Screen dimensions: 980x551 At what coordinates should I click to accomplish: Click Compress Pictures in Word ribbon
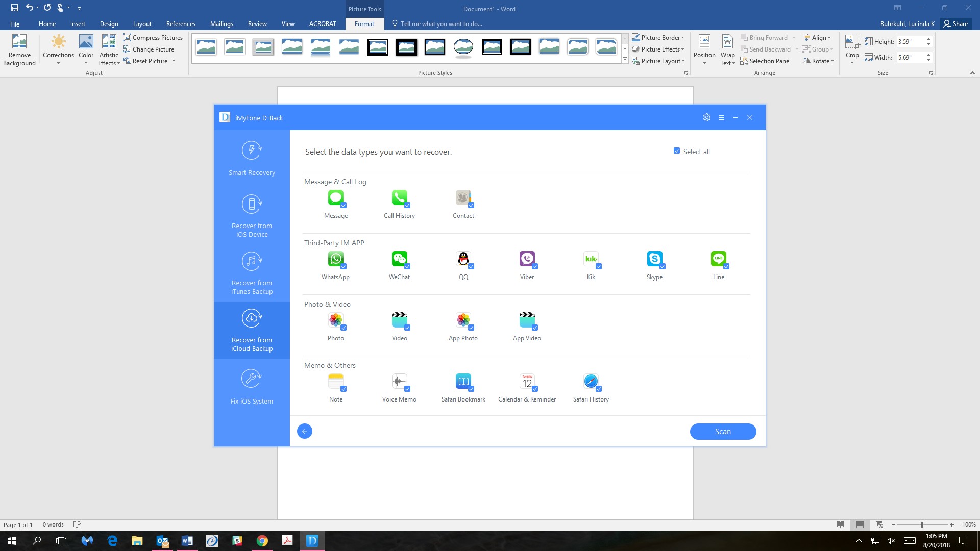(153, 37)
